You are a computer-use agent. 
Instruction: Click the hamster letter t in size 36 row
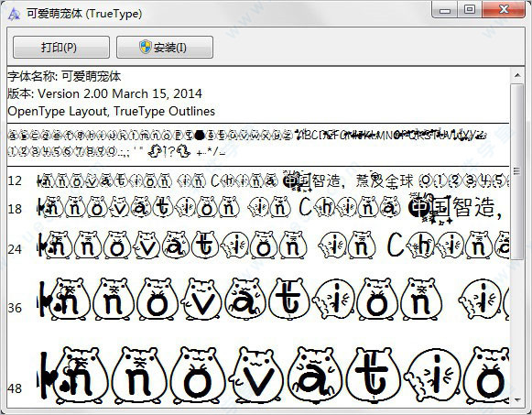tap(289, 300)
